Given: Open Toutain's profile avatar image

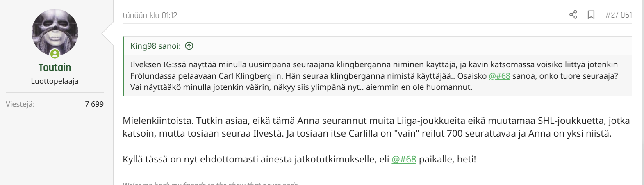Looking at the screenshot, I should (55, 32).
